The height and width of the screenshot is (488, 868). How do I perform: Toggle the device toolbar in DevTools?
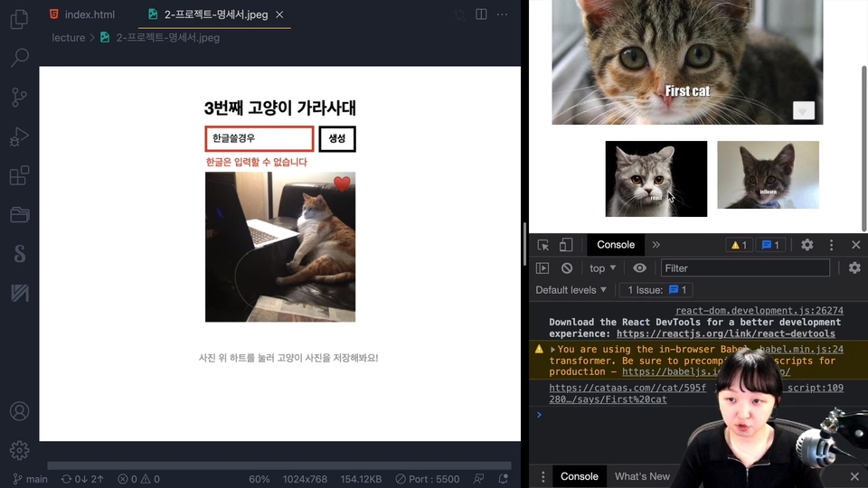[x=566, y=245]
